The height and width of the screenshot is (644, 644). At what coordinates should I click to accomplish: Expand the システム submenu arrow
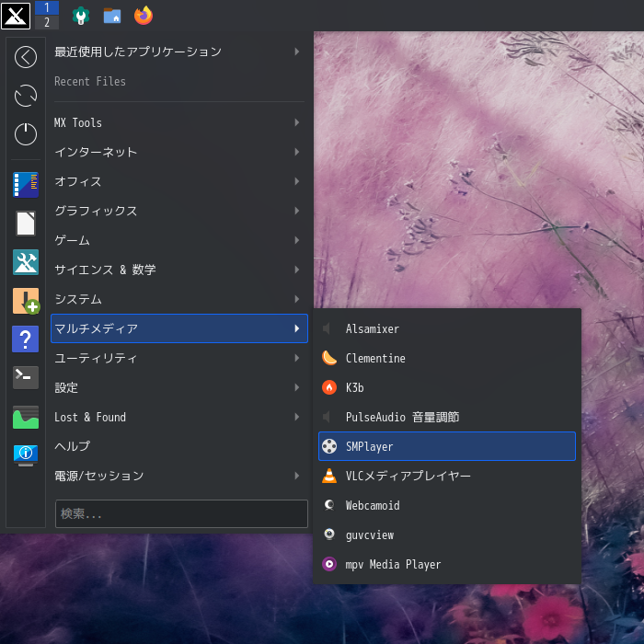click(297, 299)
